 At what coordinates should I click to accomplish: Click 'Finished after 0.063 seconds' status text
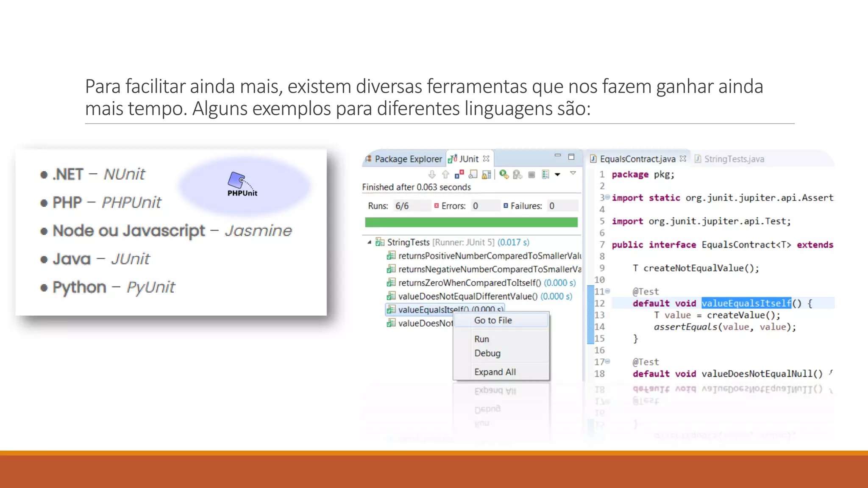(x=416, y=187)
